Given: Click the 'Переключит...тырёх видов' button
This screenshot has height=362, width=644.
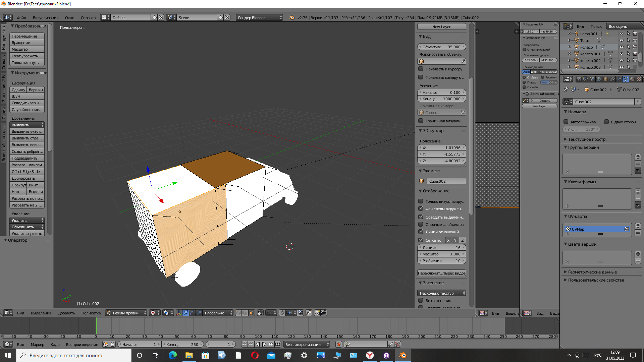Looking at the screenshot, I should coord(441,273).
